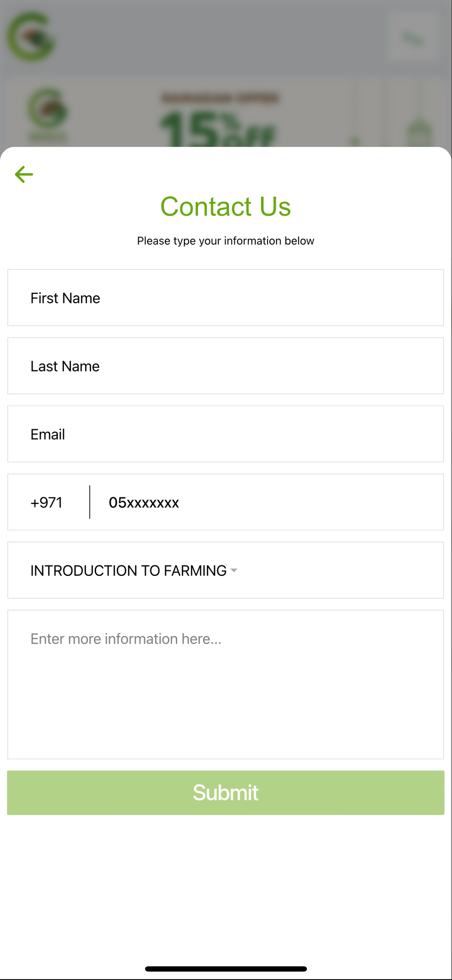Image resolution: width=452 pixels, height=980 pixels.
Task: Tap the 15% off banner text
Action: 217,129
